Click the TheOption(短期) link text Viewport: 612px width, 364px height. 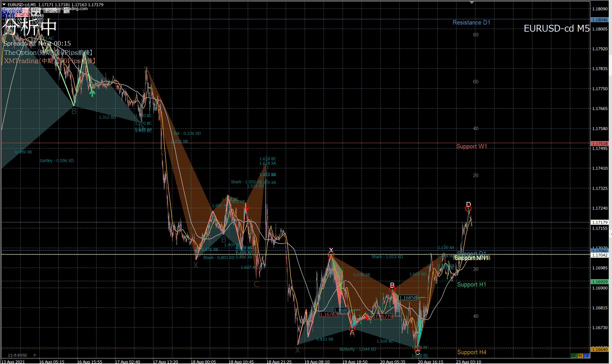pos(48,53)
